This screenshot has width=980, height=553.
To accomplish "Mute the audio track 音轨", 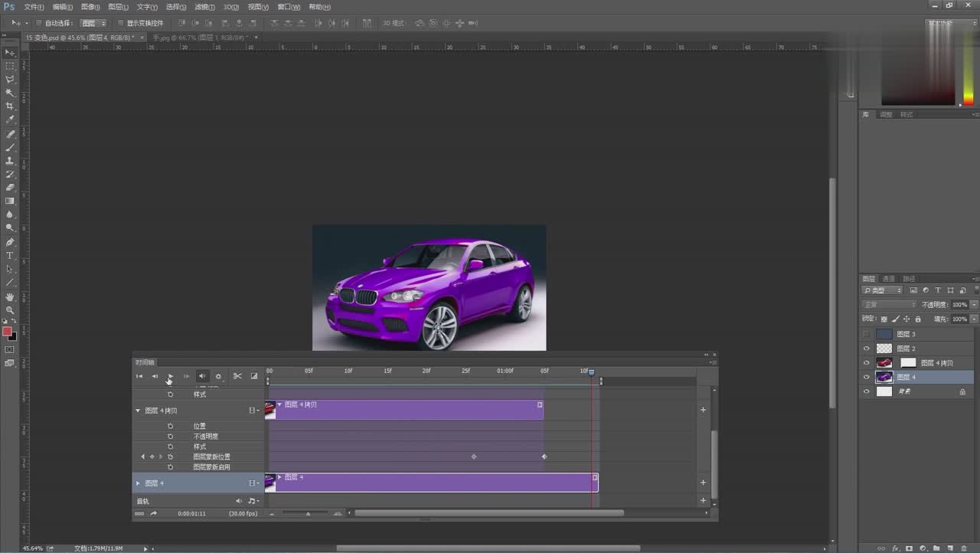I will point(239,501).
